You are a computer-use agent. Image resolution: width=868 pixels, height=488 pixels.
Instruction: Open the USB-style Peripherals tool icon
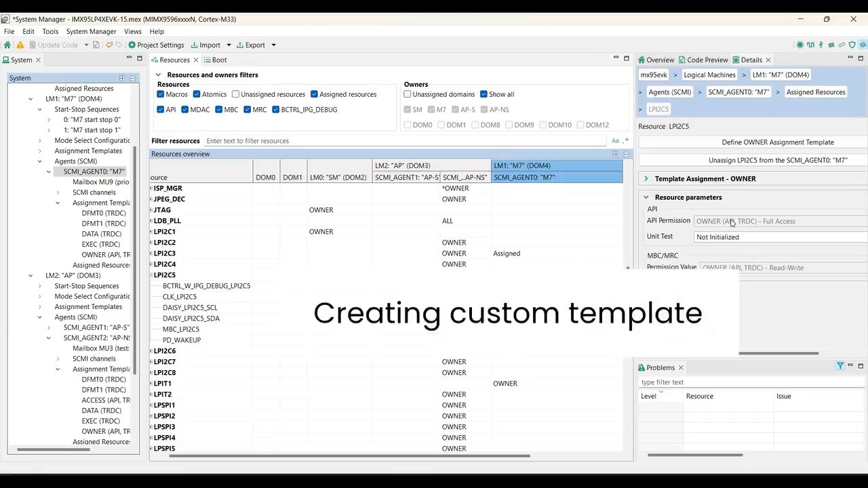[x=821, y=45]
